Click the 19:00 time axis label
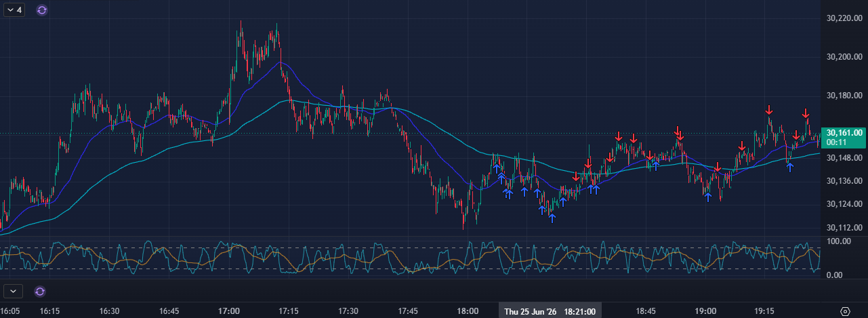Viewport: 868px width, 318px height. [705, 311]
